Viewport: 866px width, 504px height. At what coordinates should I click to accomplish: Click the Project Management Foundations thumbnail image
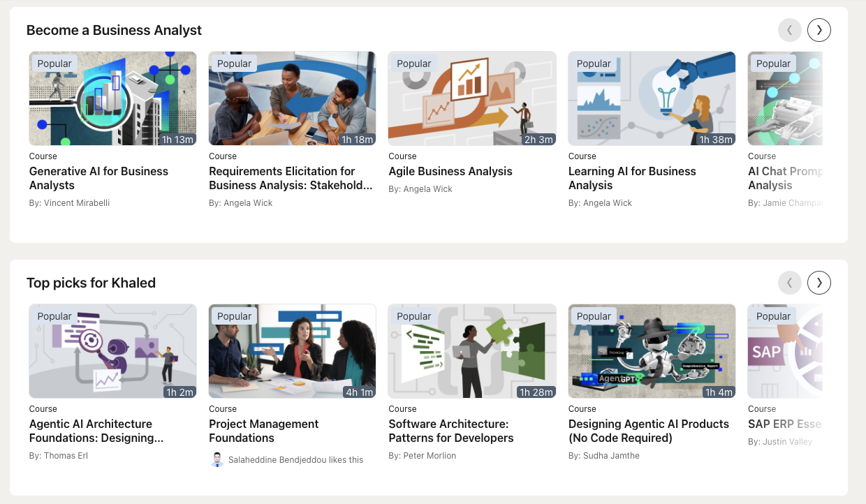click(292, 351)
